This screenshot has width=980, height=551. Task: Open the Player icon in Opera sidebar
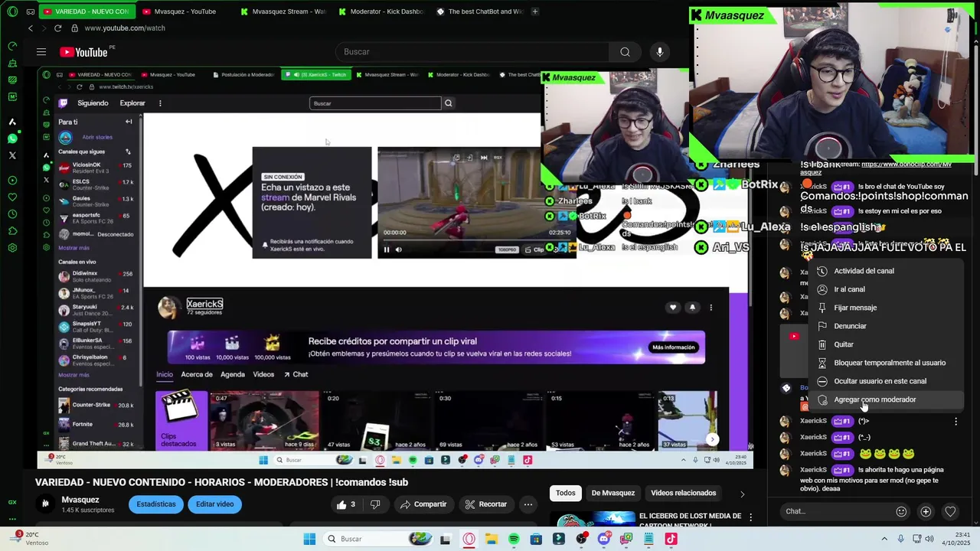(x=12, y=181)
